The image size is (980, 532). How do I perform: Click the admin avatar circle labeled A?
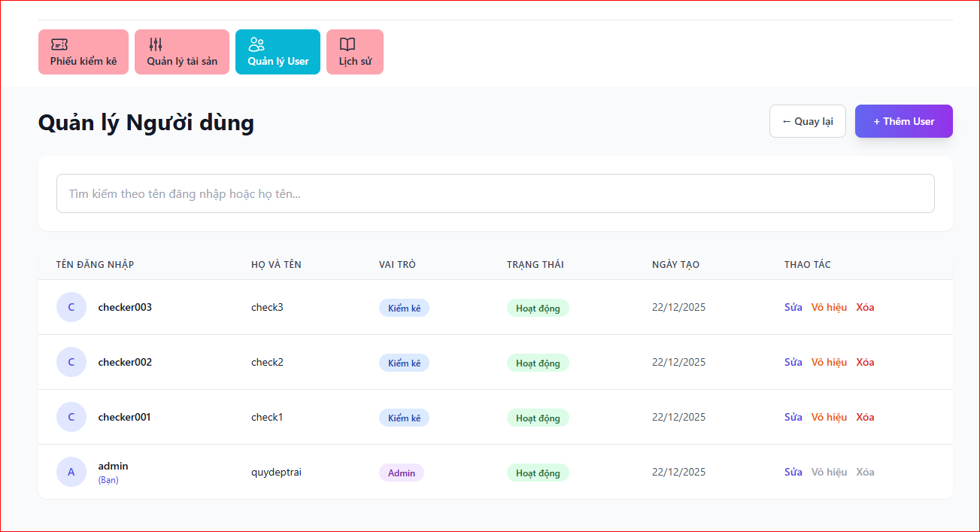click(71, 472)
